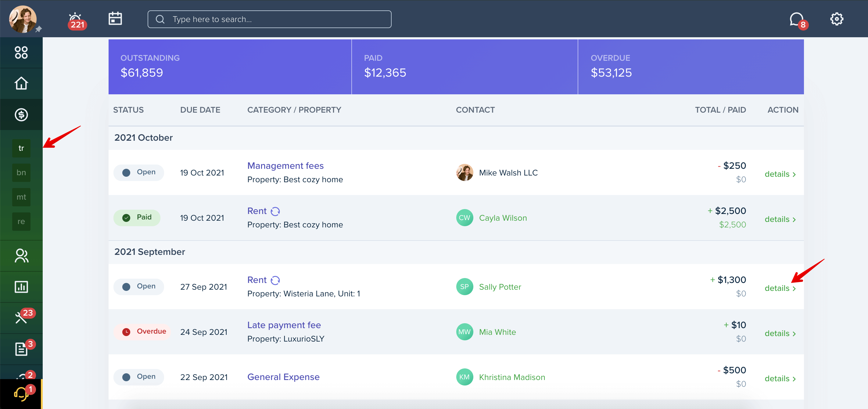Image resolution: width=868 pixels, height=409 pixels.
Task: Click the KM avatar badge
Action: coord(465,377)
